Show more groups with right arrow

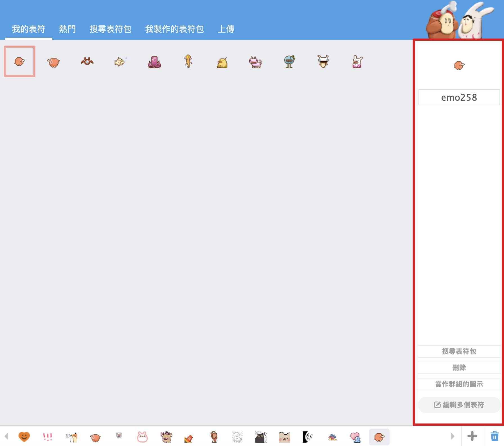pos(453,436)
